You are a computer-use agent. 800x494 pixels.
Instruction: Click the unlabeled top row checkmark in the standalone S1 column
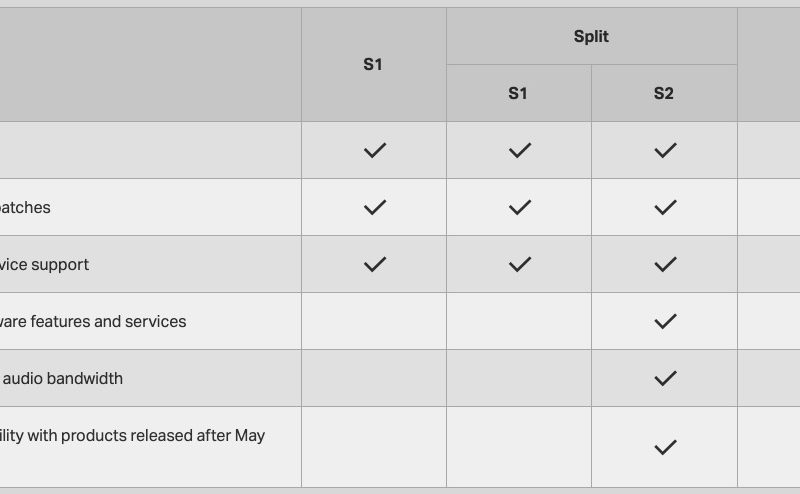click(x=374, y=151)
